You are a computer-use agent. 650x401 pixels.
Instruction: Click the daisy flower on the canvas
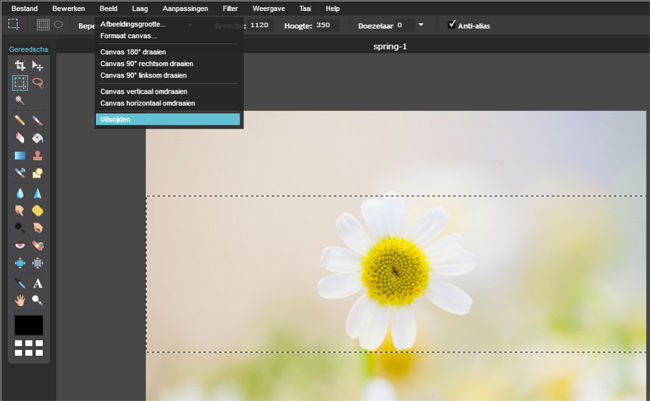tap(395, 272)
